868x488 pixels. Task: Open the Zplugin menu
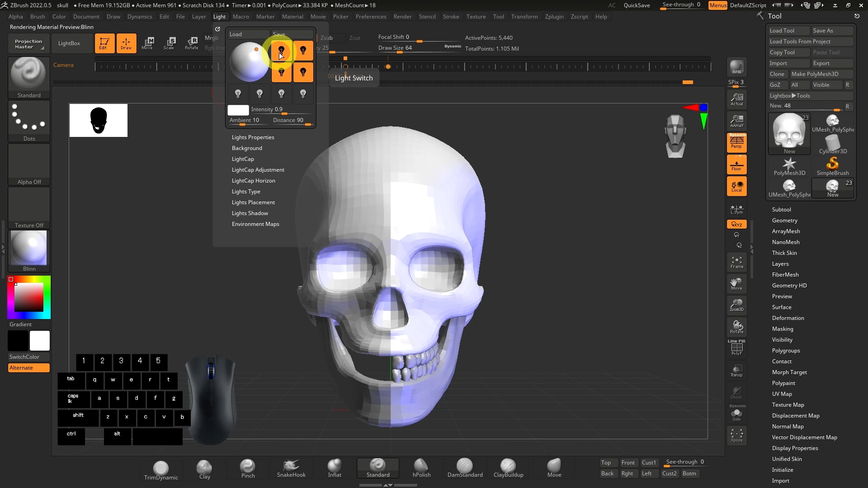point(554,17)
